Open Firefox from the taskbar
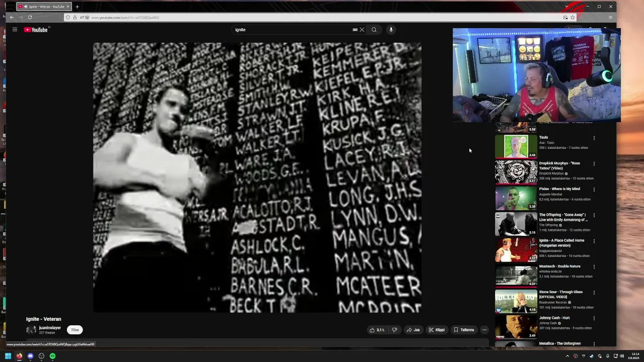Screen dimensions: 644x362 click(x=19, y=356)
